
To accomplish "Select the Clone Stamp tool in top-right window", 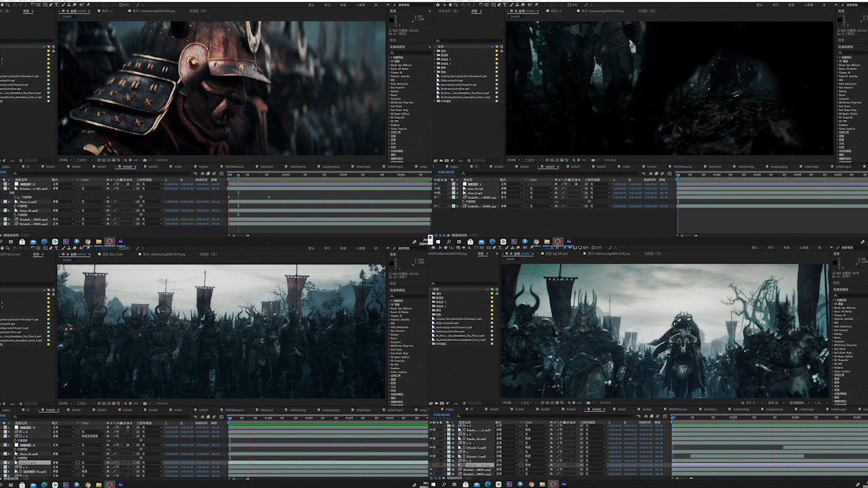I will [x=517, y=5].
